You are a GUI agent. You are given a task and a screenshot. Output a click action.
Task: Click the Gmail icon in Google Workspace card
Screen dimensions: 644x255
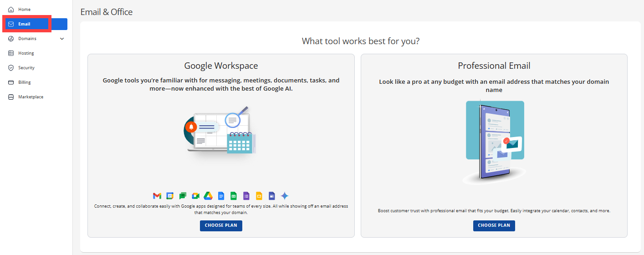point(157,196)
